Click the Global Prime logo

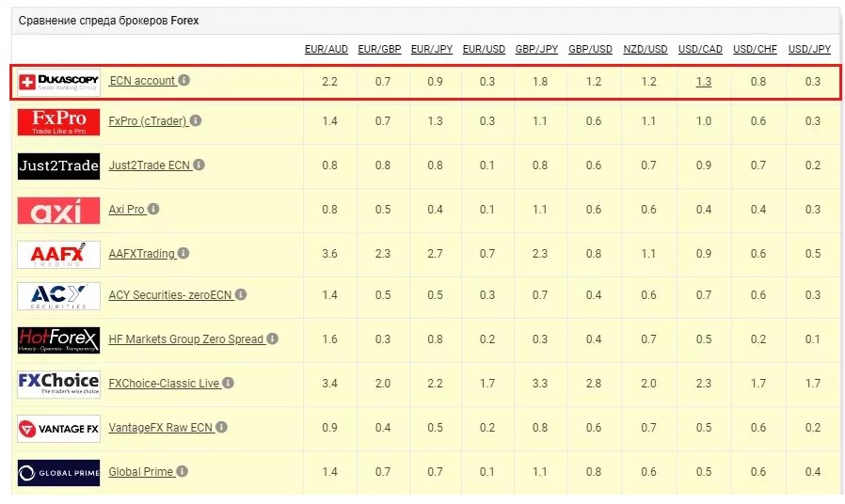[58, 473]
